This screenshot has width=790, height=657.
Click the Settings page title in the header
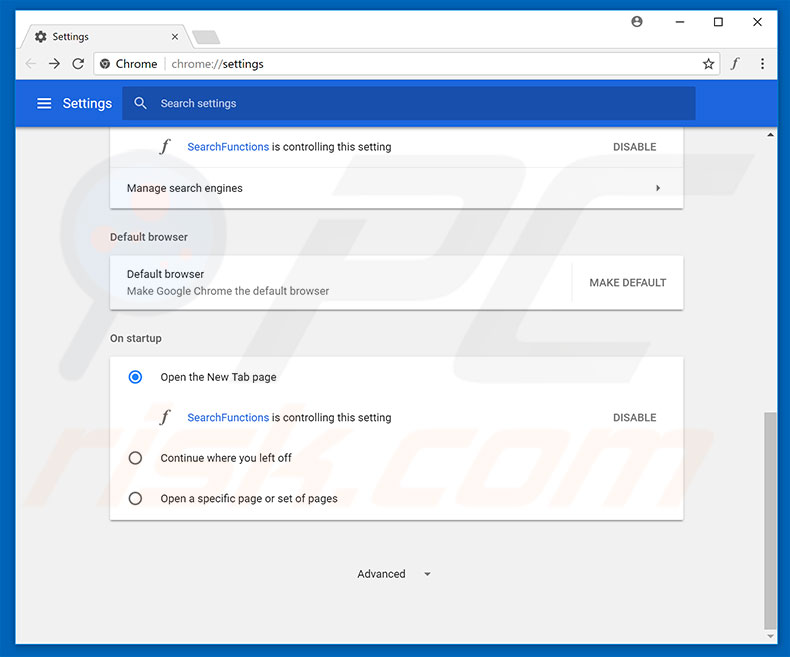[x=87, y=103]
